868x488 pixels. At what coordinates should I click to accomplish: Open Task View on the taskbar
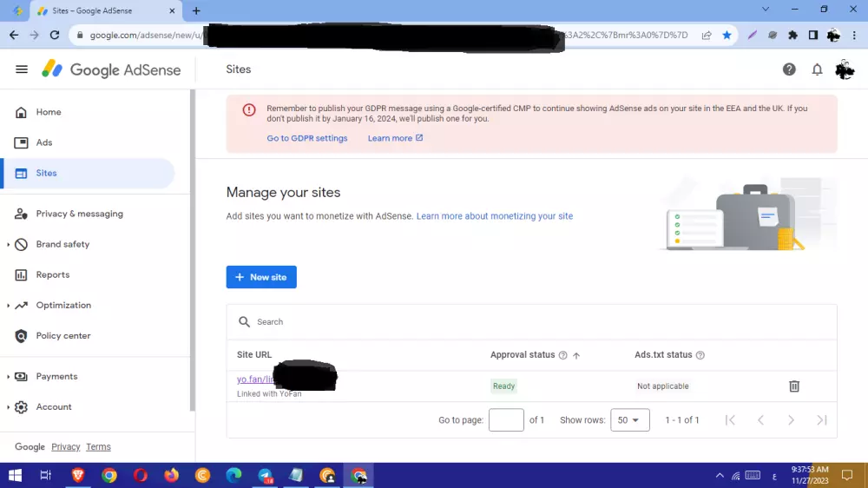[x=46, y=475]
